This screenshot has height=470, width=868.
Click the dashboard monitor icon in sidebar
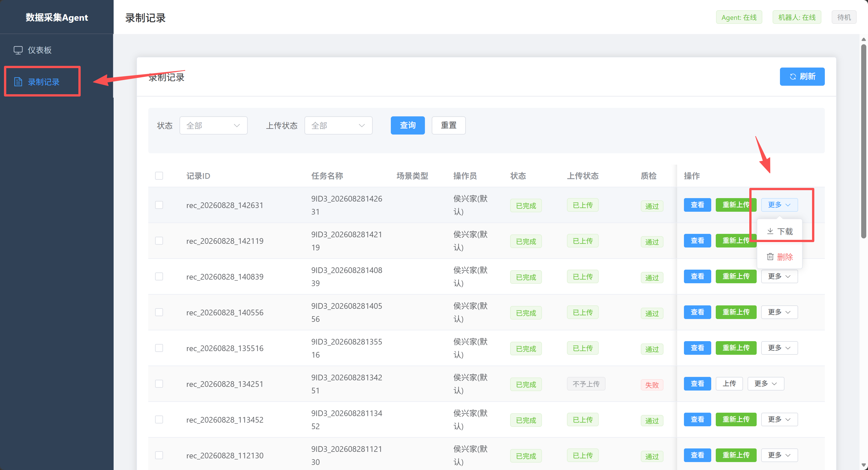pos(18,50)
